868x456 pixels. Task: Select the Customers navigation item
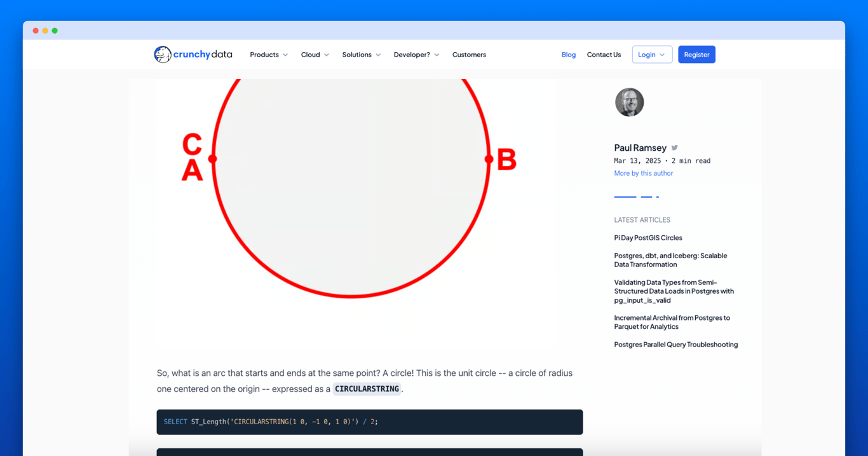click(x=469, y=55)
